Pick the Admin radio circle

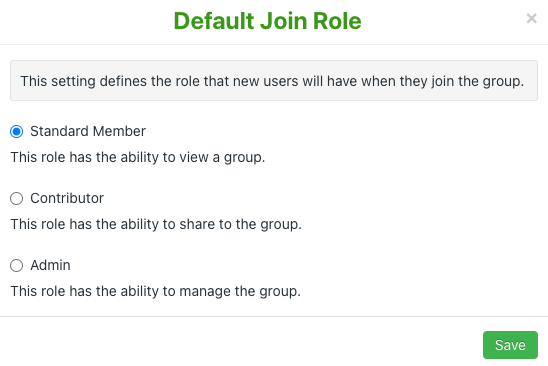point(16,265)
